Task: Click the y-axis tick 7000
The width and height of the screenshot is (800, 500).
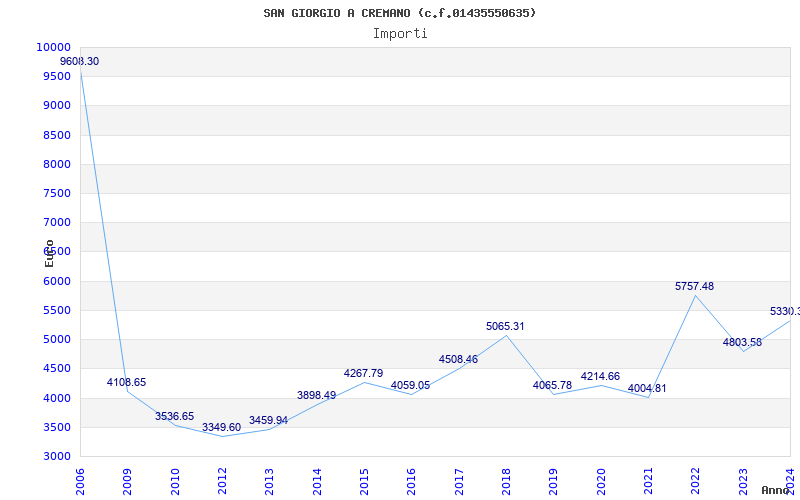Action: click(x=57, y=222)
